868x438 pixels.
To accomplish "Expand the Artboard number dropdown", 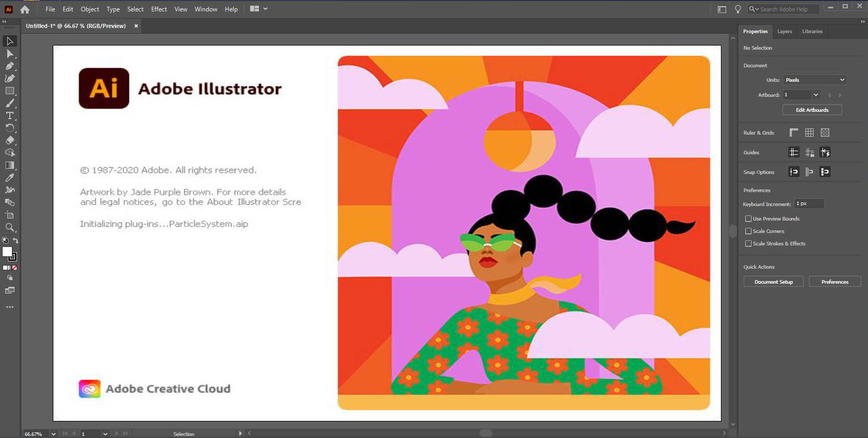I will point(816,95).
